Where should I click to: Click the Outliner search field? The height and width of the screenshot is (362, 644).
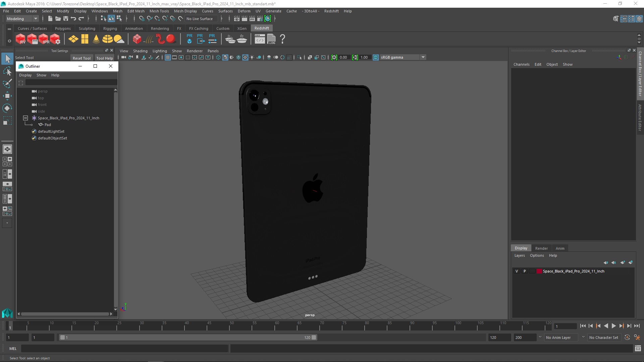pos(71,82)
